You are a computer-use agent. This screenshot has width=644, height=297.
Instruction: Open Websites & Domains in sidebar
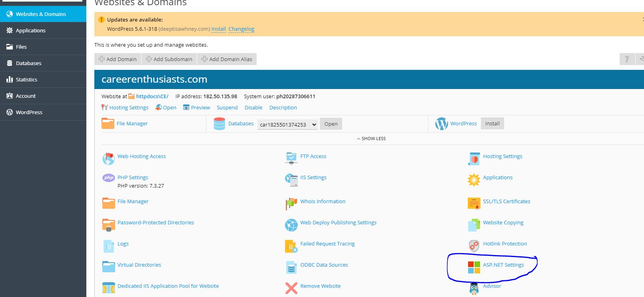point(43,14)
